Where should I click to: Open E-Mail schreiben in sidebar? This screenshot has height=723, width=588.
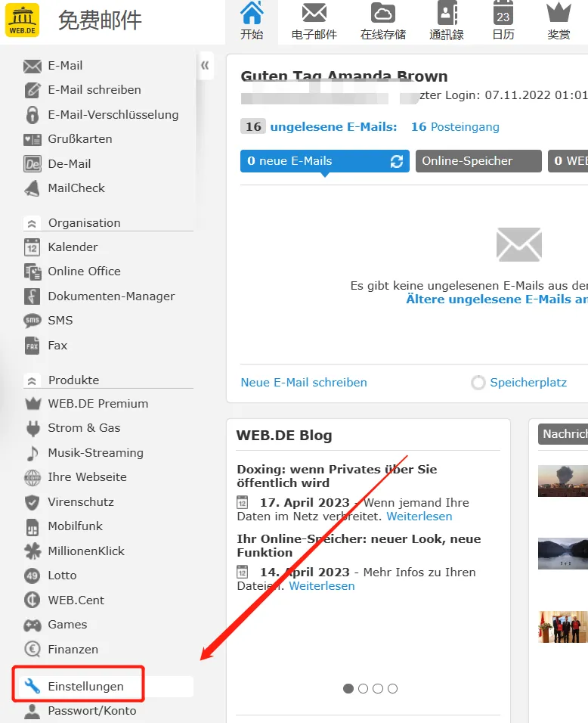94,90
